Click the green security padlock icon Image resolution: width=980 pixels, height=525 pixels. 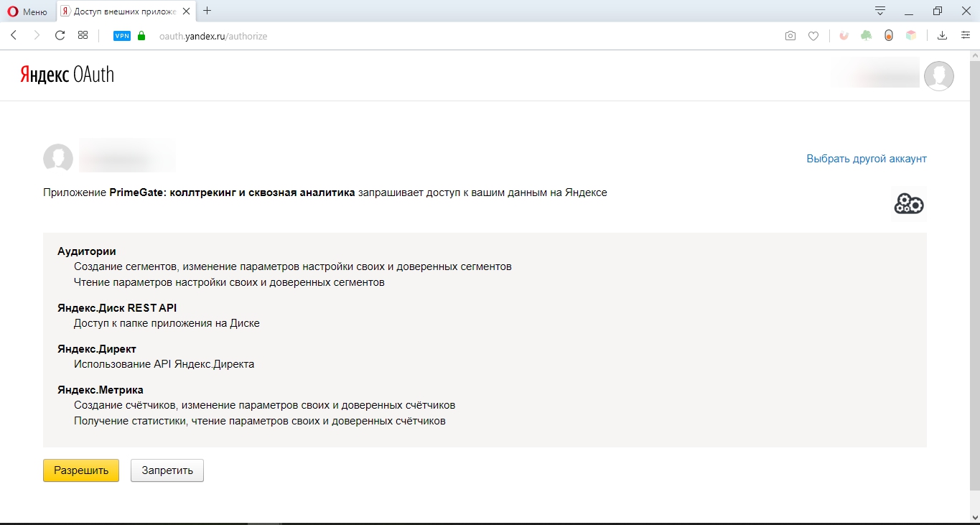(x=141, y=36)
